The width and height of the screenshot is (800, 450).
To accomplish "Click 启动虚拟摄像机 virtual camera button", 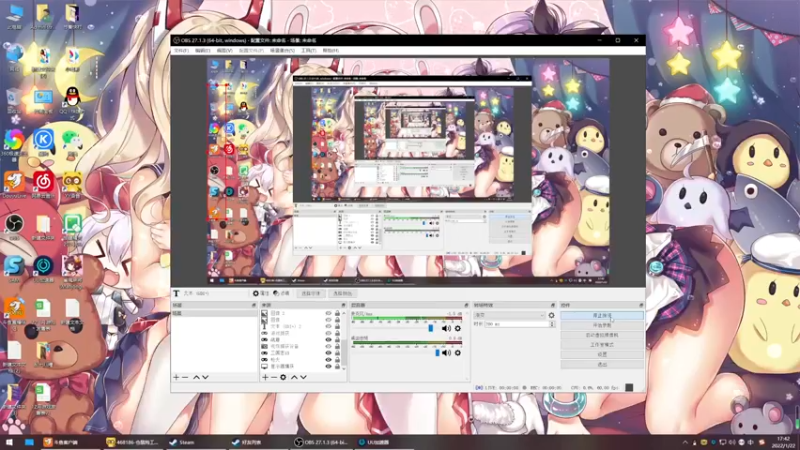I will 602,335.
